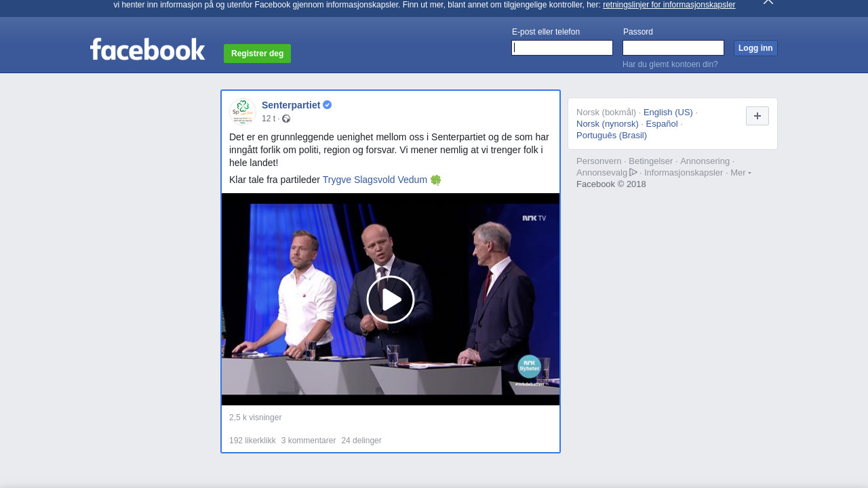
Task: Focus the E-post eller telefon field
Action: pyautogui.click(x=562, y=47)
